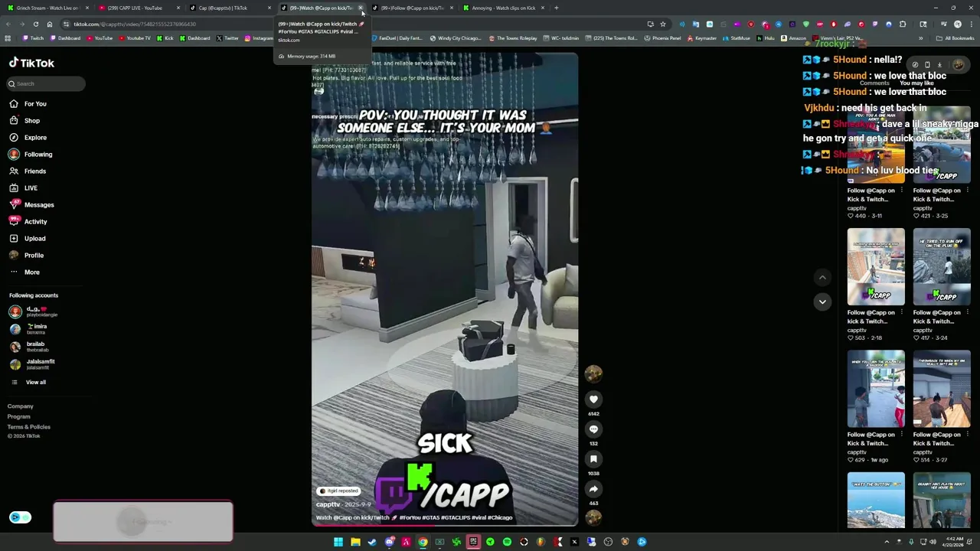Open the video thumbnail dated 3-24
This screenshot has width=980, height=551.
pyautogui.click(x=942, y=266)
